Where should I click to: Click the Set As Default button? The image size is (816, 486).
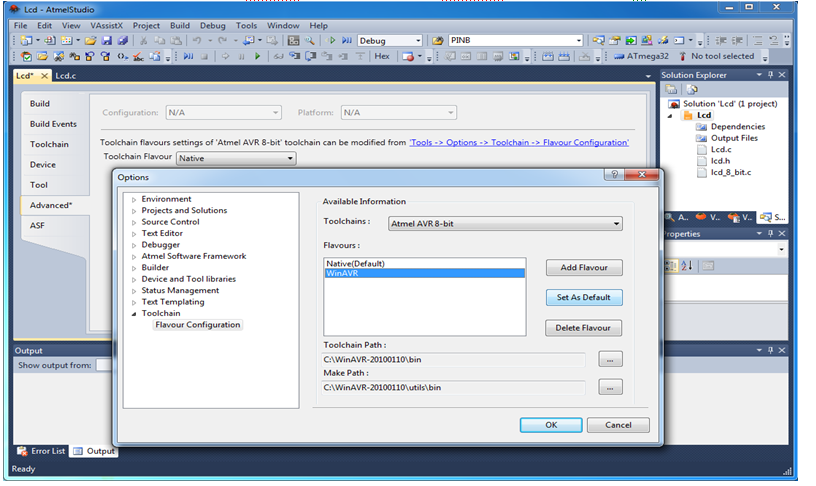click(584, 298)
